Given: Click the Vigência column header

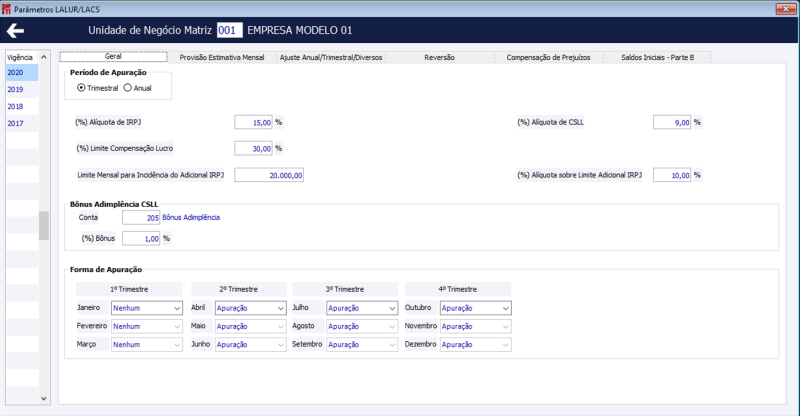Looking at the screenshot, I should click(x=22, y=57).
